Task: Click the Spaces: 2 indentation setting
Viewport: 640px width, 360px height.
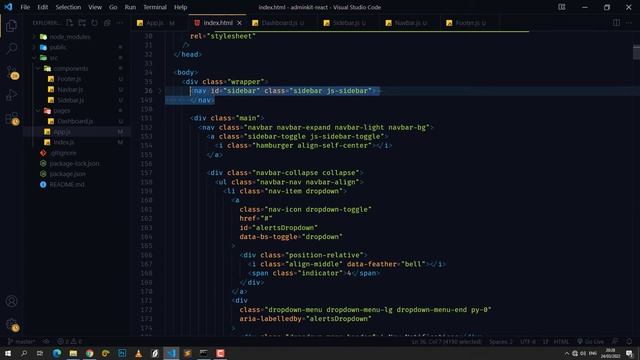Action: [x=501, y=341]
